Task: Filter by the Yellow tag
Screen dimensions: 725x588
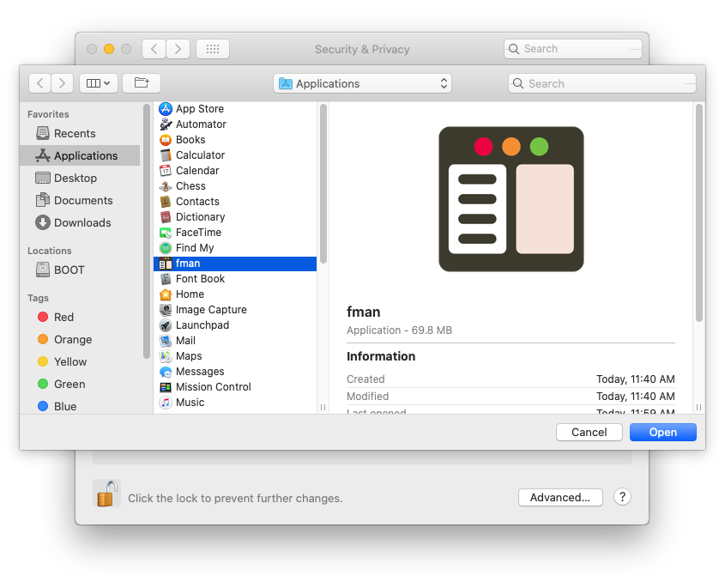Action: 80,361
